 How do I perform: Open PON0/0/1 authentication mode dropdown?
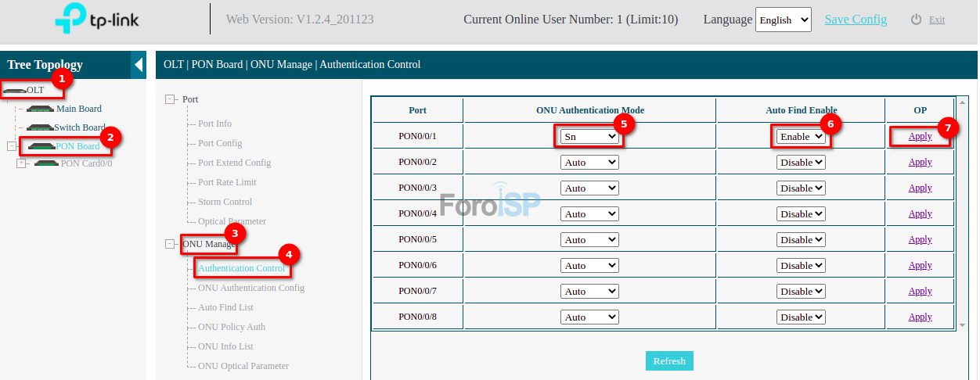click(589, 136)
